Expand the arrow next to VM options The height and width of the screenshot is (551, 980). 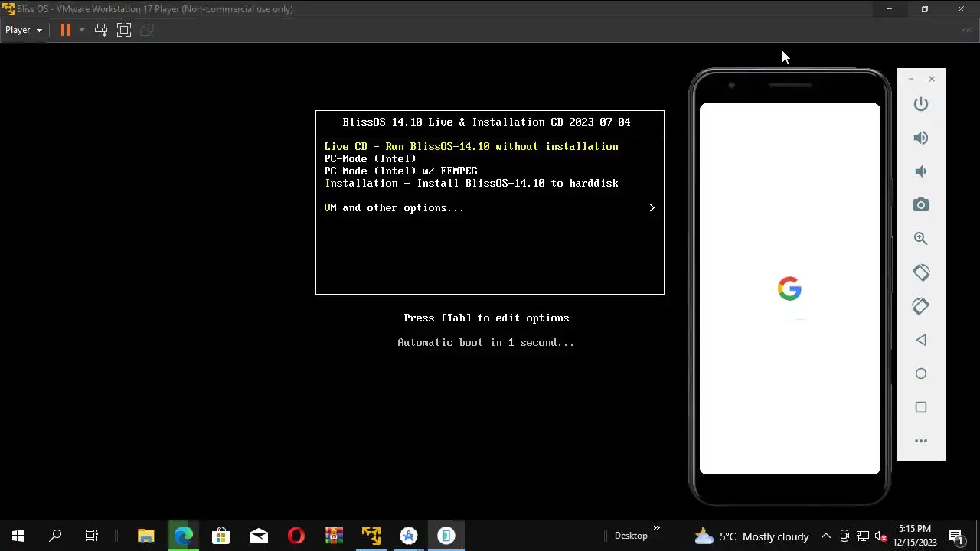[x=652, y=207]
